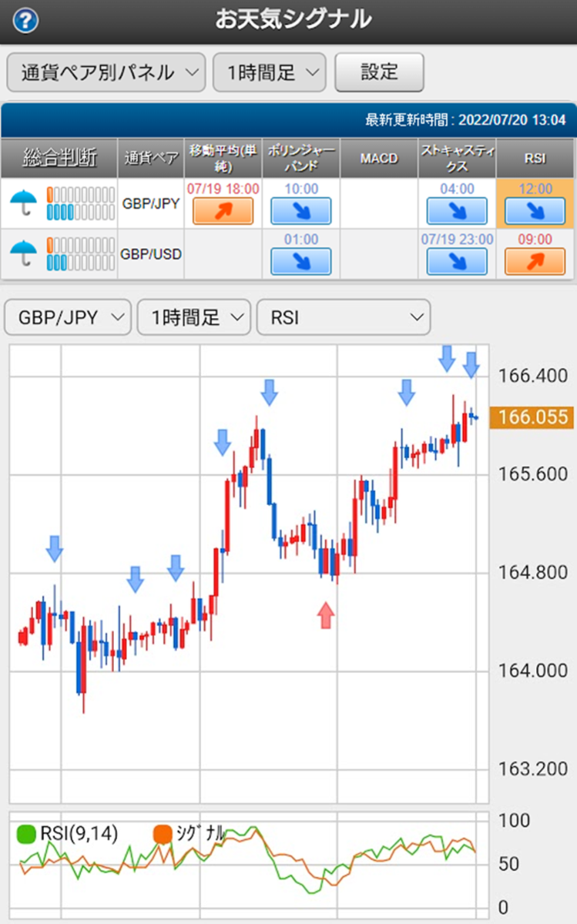Image resolution: width=577 pixels, height=924 pixels.
Task: Select the 移動平均(単純) column header
Action: coord(223,158)
